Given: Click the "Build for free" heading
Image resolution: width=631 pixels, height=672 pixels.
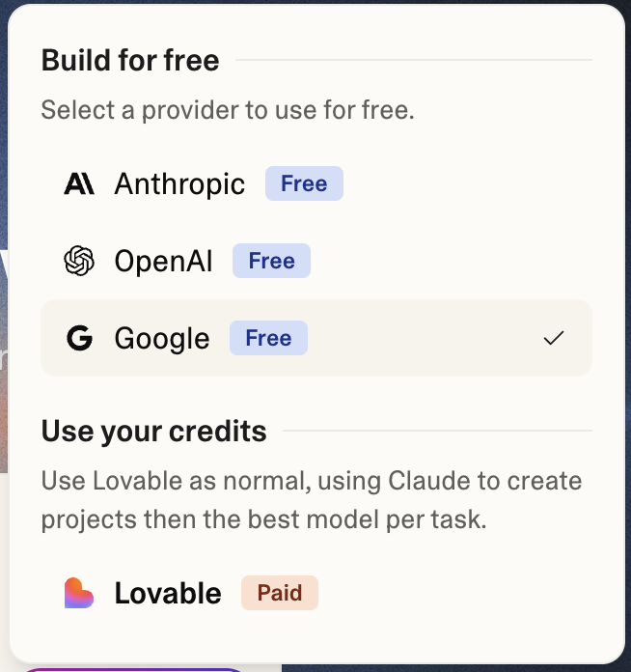Looking at the screenshot, I should point(130,61).
